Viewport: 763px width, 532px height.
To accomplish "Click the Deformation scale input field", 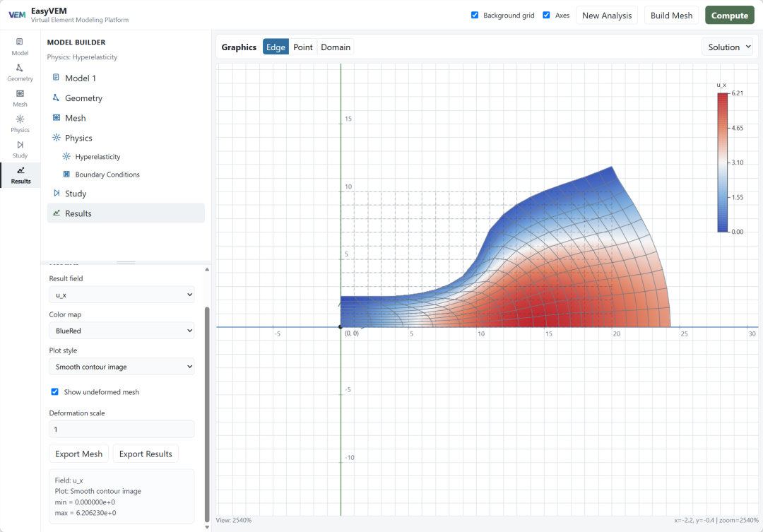I will pos(122,430).
